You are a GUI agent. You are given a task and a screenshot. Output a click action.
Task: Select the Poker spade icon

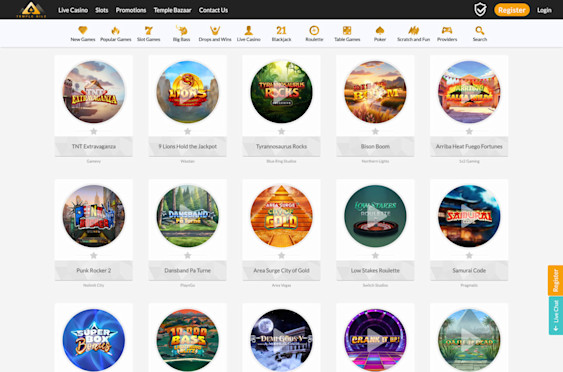point(380,31)
